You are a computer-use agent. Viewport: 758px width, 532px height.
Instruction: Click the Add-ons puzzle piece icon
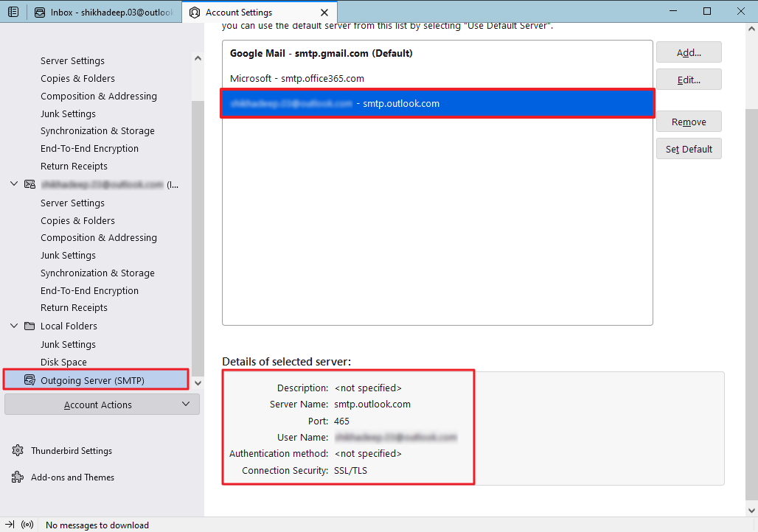click(x=18, y=477)
